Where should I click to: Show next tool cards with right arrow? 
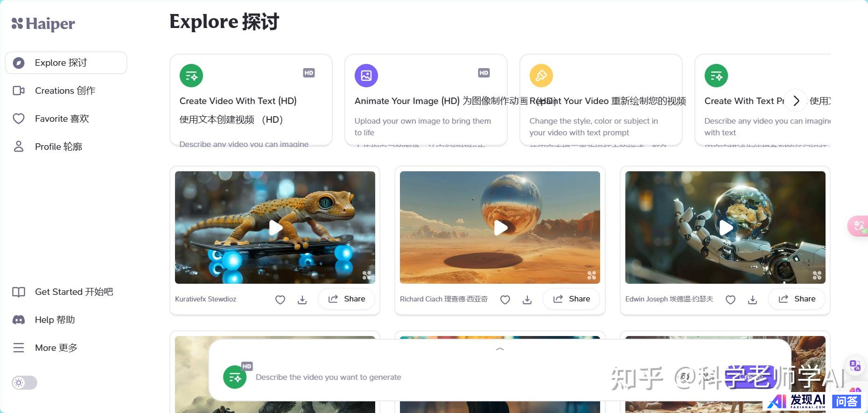(796, 100)
